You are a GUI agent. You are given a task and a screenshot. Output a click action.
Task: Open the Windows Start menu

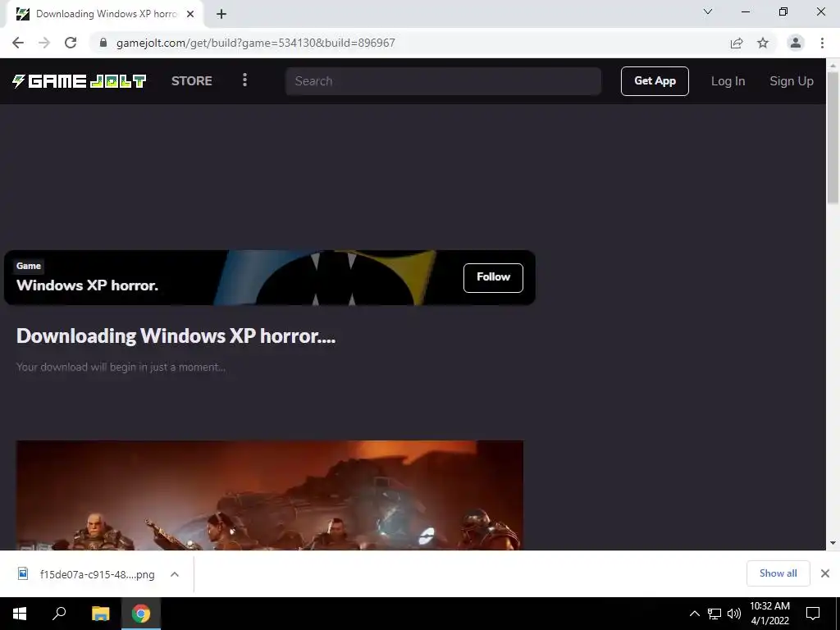20,614
